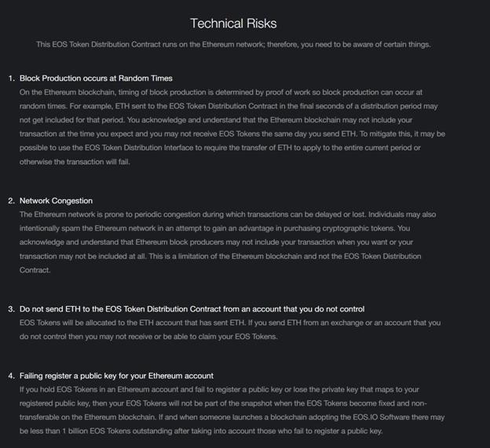Click paragraph starting On the Ethereum blockchain

tap(232, 127)
